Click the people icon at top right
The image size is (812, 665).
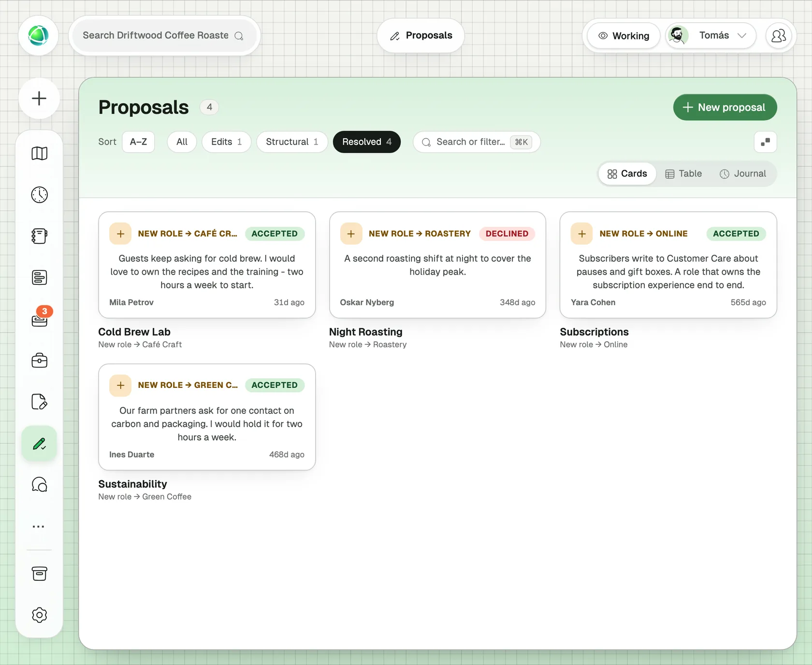(779, 35)
